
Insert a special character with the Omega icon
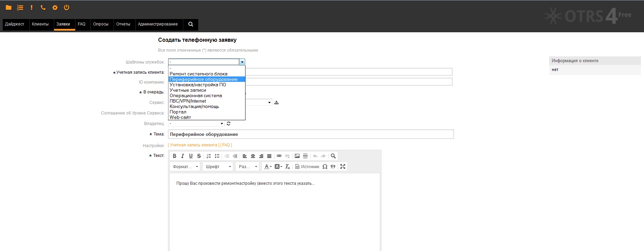tap(325, 166)
